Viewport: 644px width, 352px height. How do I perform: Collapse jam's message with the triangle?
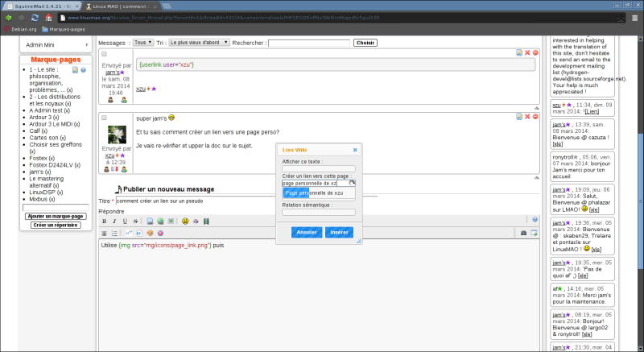click(x=536, y=108)
